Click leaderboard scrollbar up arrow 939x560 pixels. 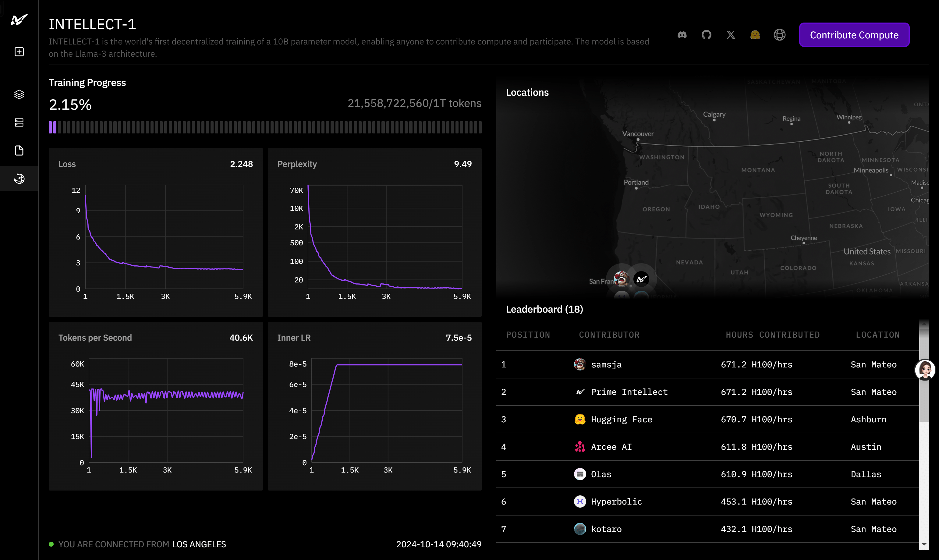pyautogui.click(x=924, y=324)
